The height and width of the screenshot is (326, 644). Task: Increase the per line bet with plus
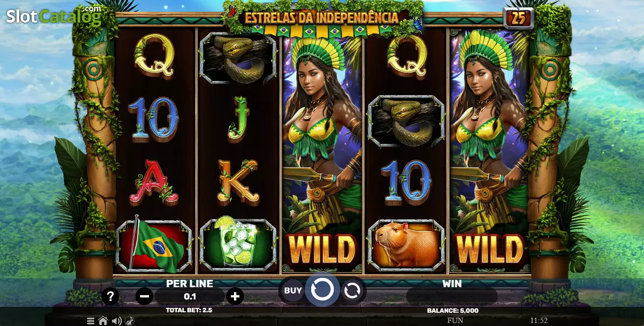pyautogui.click(x=235, y=296)
